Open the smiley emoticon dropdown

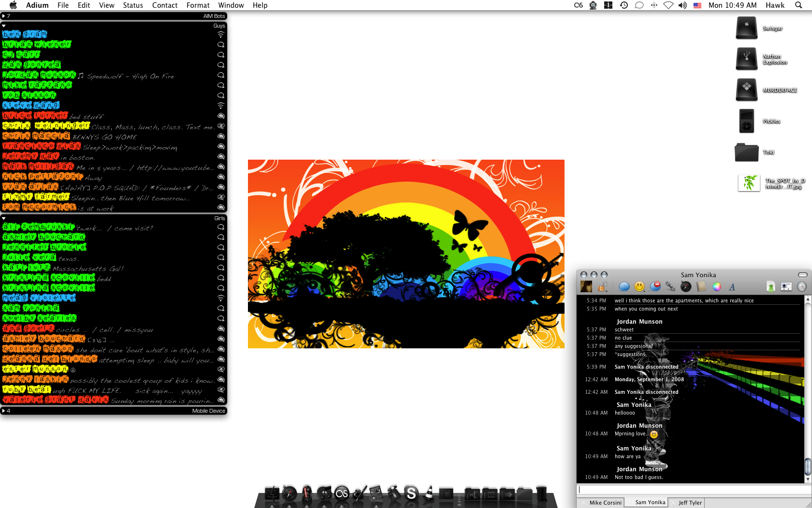pos(639,286)
